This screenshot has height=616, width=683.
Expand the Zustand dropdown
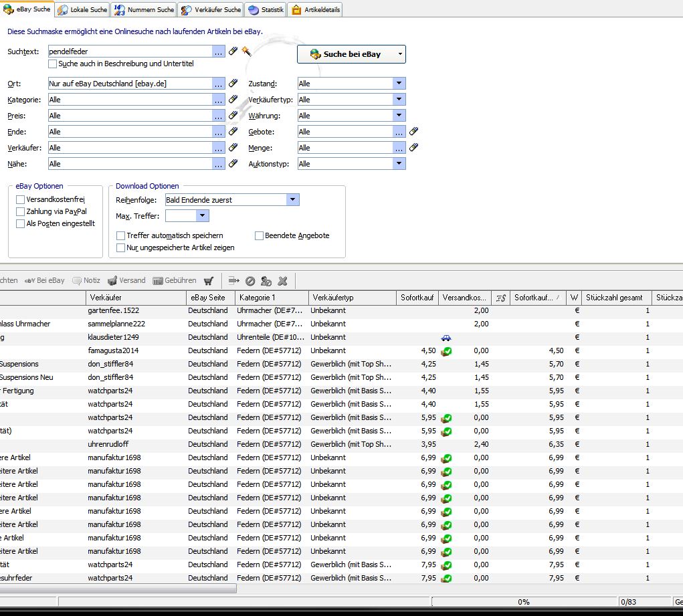(x=399, y=84)
